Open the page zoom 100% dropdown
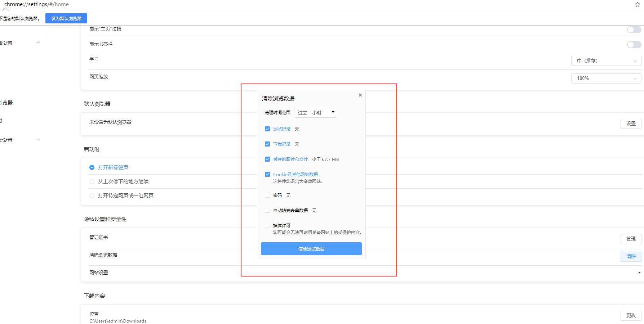Image resolution: width=644 pixels, height=324 pixels. coord(606,78)
